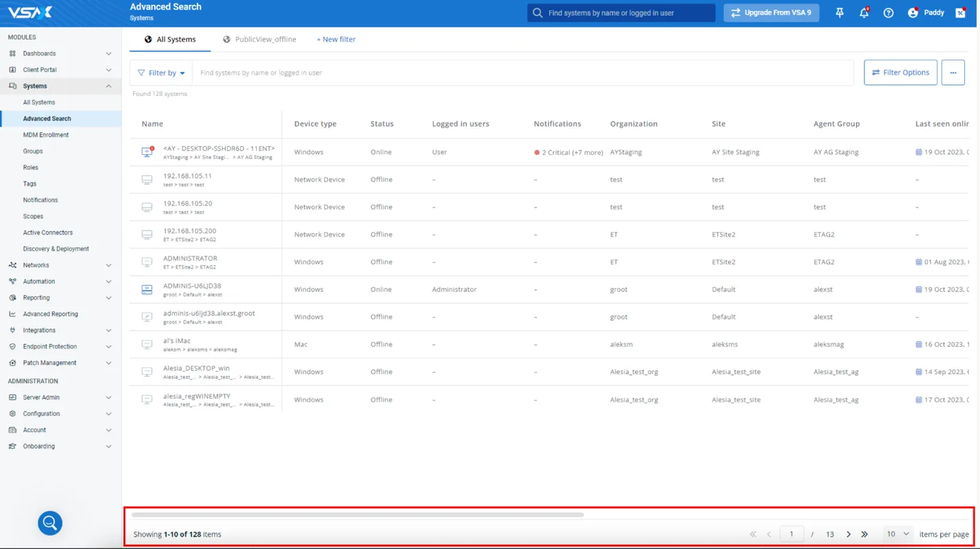Screen dimensions: 980x549
Task: Jump to last page arrow
Action: tap(864, 534)
